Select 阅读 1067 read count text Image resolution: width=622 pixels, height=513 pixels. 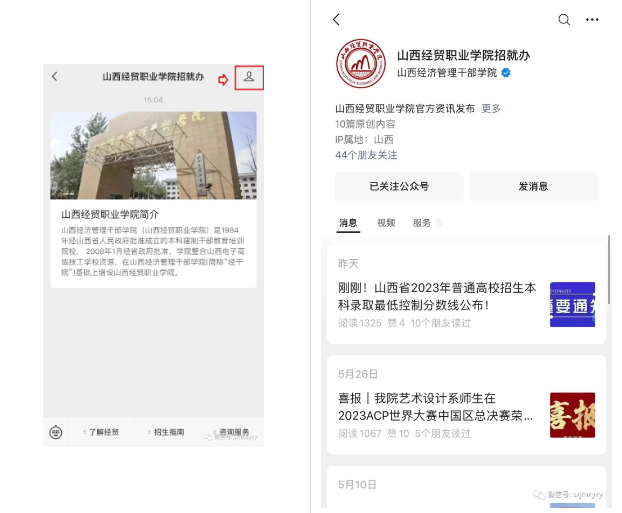tap(359, 434)
